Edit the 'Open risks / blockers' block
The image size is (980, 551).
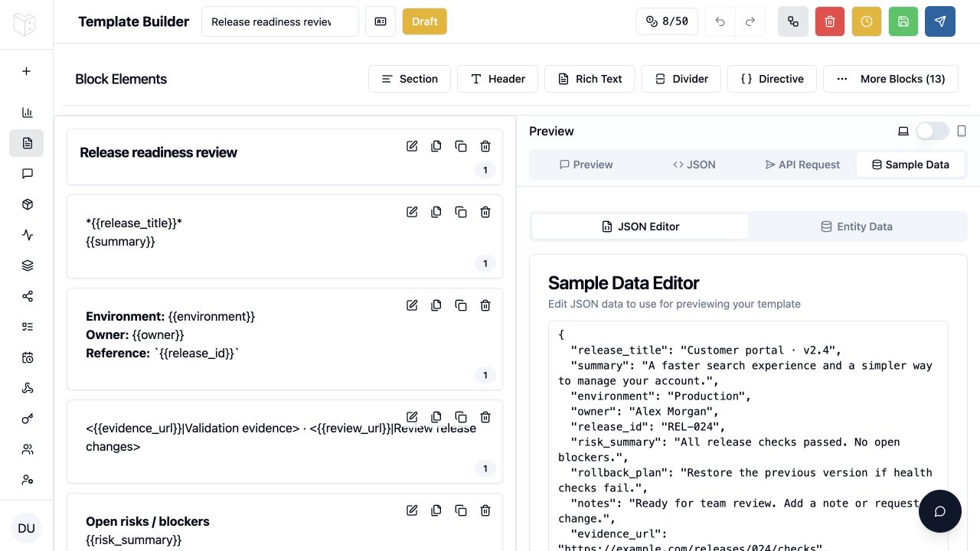412,510
